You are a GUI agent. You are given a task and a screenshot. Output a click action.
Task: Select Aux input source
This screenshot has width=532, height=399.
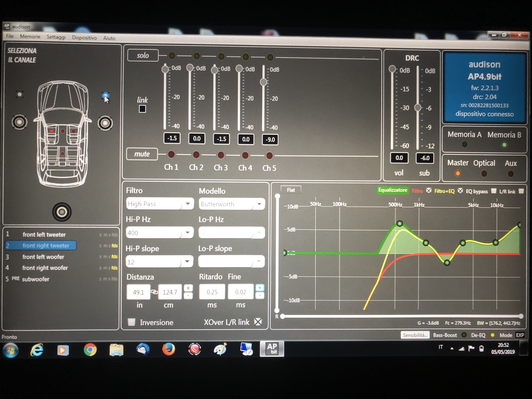(x=511, y=174)
